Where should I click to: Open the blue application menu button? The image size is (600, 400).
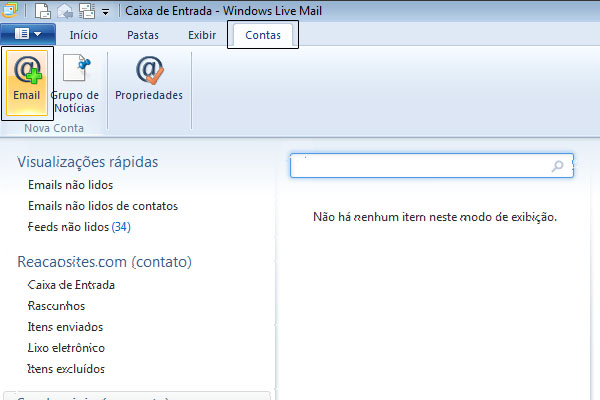coord(27,35)
